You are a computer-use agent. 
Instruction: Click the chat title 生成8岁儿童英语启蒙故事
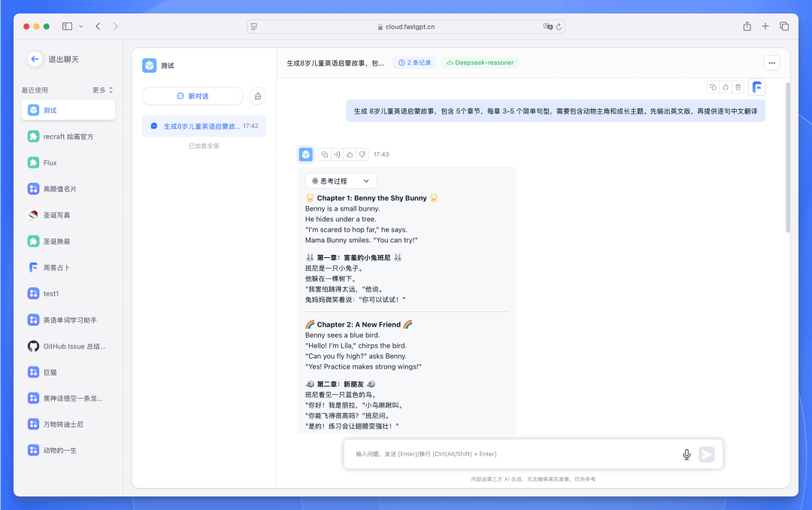click(335, 63)
